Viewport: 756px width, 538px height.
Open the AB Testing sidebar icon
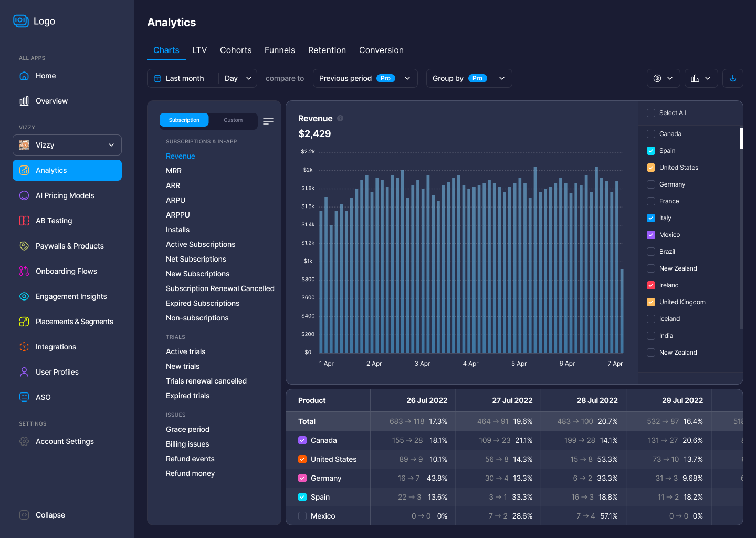[24, 221]
